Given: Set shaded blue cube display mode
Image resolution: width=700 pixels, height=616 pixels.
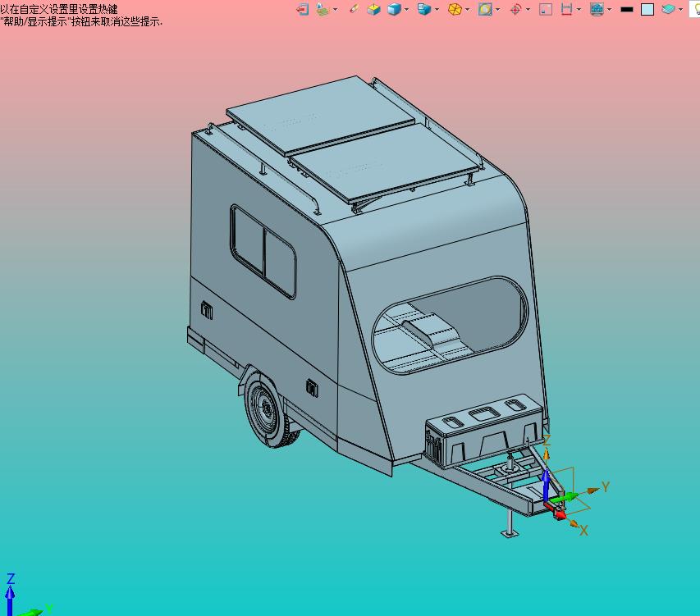Looking at the screenshot, I should (394, 9).
